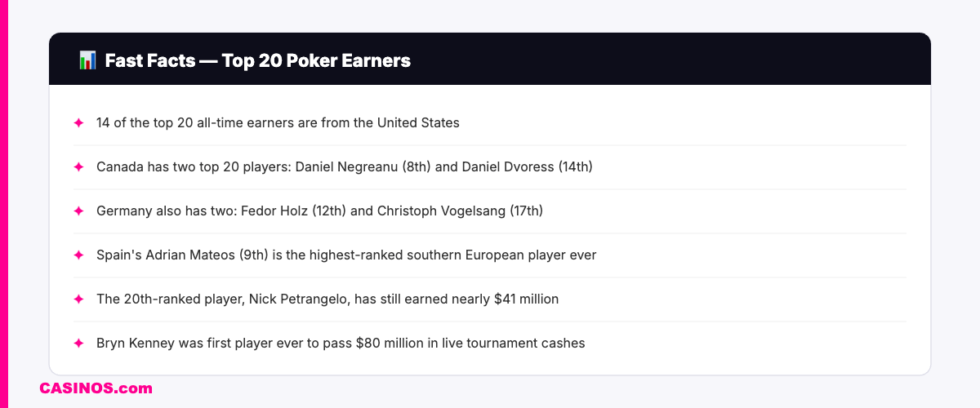
Task: Click star bullet beside Bryn Kenney fact
Action: tap(78, 344)
